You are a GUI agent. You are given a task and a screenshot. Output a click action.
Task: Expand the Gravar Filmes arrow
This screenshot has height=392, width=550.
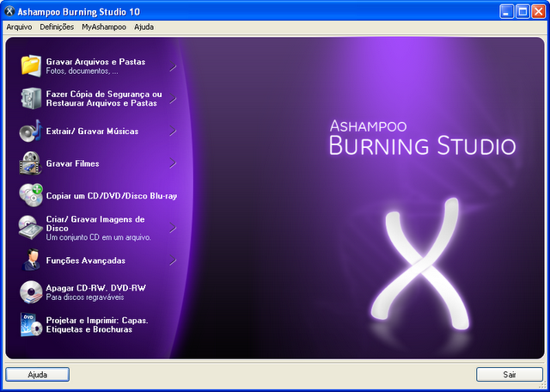point(173,163)
